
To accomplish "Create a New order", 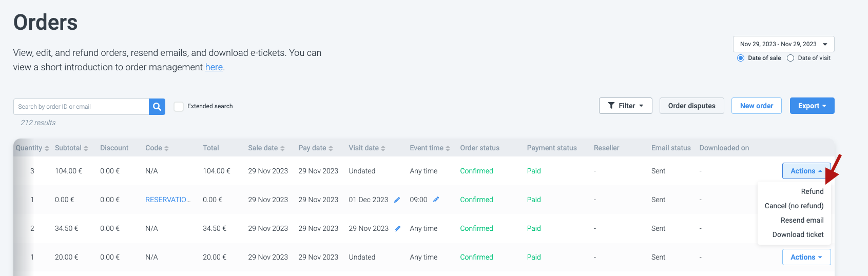I will pyautogui.click(x=756, y=106).
